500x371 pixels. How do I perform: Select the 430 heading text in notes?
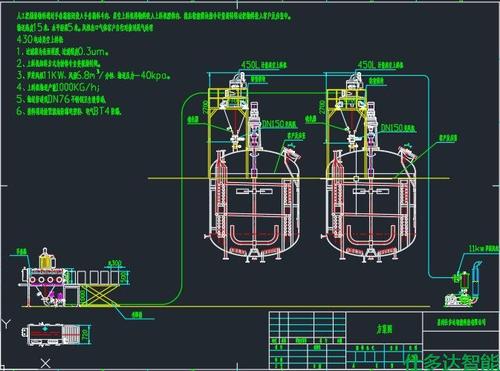point(40,39)
